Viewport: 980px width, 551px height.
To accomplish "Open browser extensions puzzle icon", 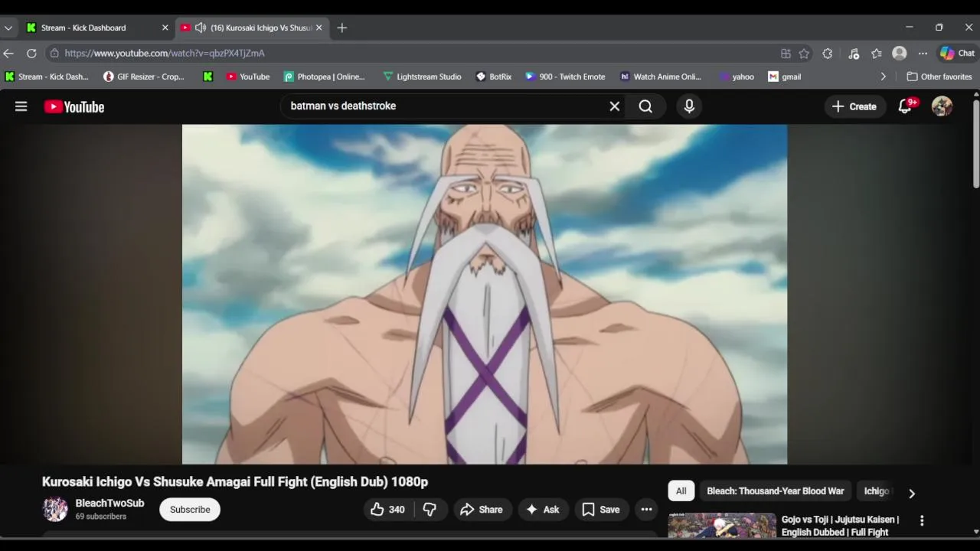I will pyautogui.click(x=827, y=54).
